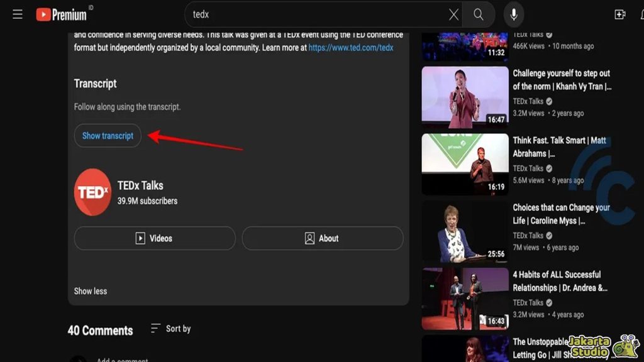Click 4 Habits of ALL Successful Relationships title
The height and width of the screenshot is (362, 644).
tap(560, 281)
